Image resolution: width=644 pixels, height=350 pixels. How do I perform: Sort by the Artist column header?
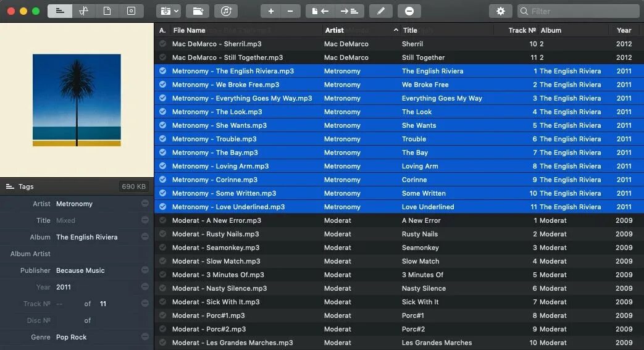[x=334, y=30]
